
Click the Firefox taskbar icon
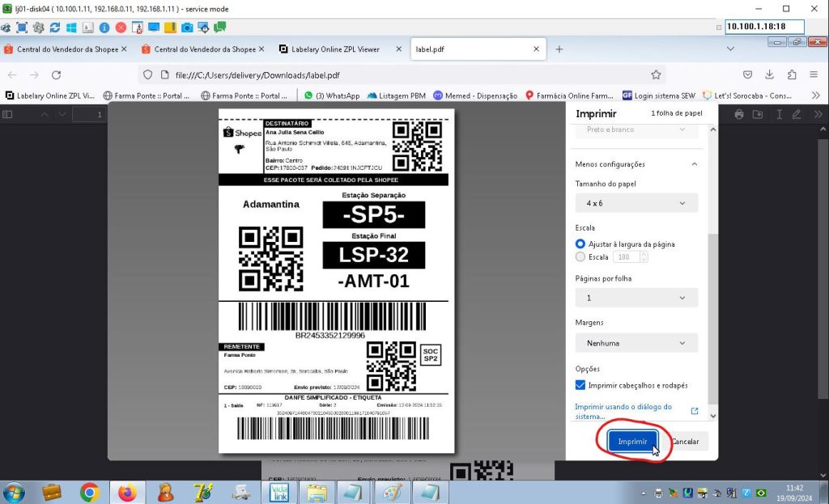click(127, 493)
